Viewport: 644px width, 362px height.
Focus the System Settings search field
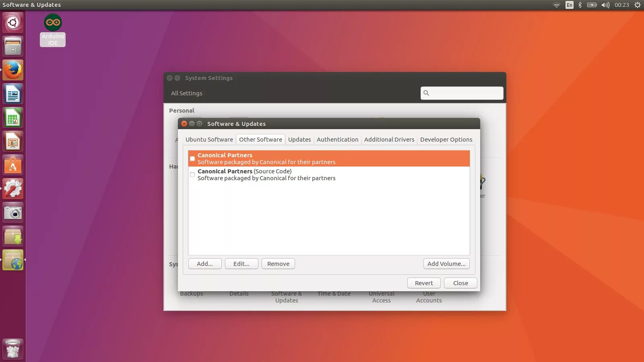coord(462,93)
